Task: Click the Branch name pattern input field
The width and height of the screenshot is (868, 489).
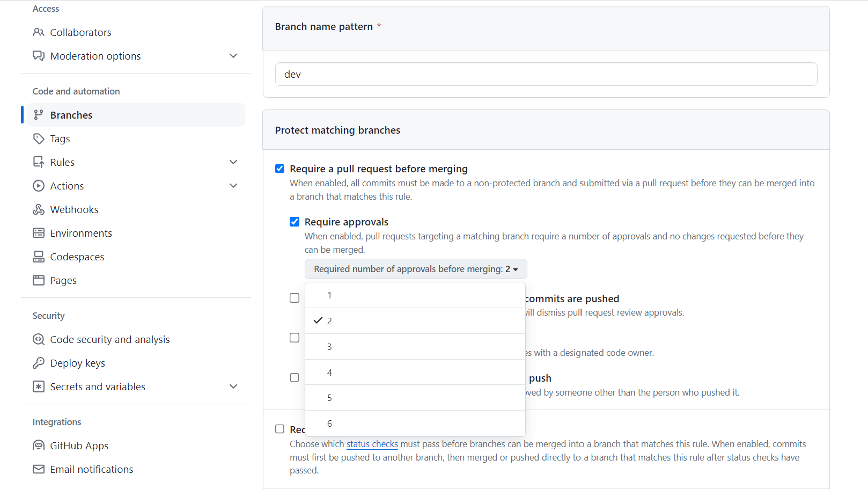Action: point(546,74)
